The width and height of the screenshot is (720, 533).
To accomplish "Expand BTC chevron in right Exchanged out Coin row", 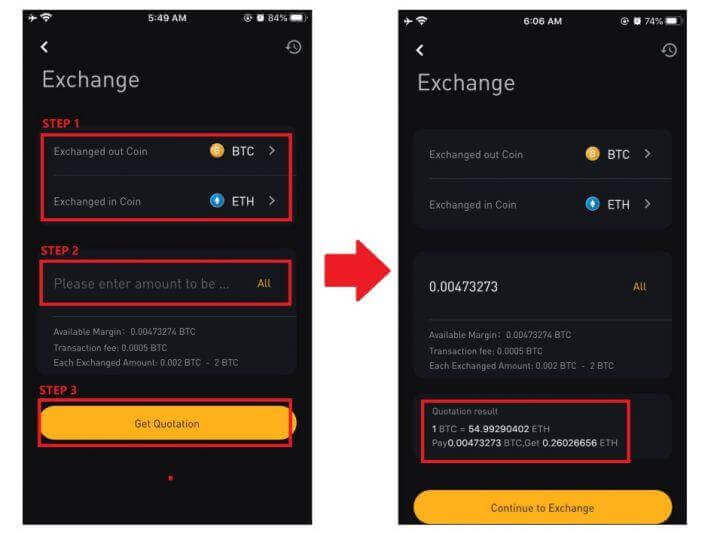I will 647,154.
